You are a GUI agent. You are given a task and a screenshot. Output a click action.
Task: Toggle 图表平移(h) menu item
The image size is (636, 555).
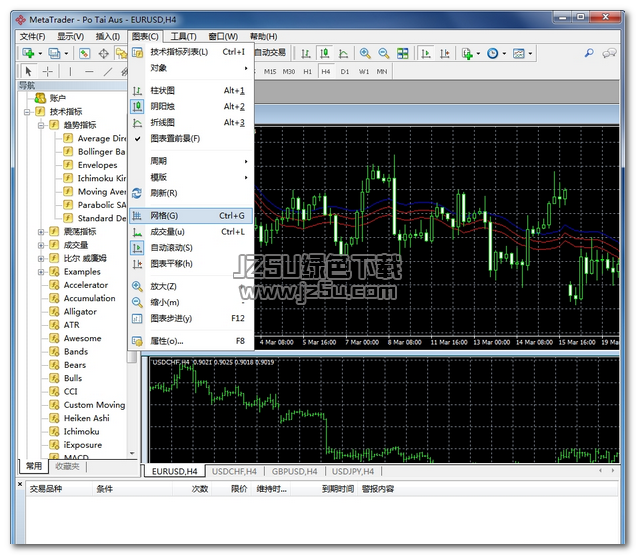pyautogui.click(x=191, y=264)
